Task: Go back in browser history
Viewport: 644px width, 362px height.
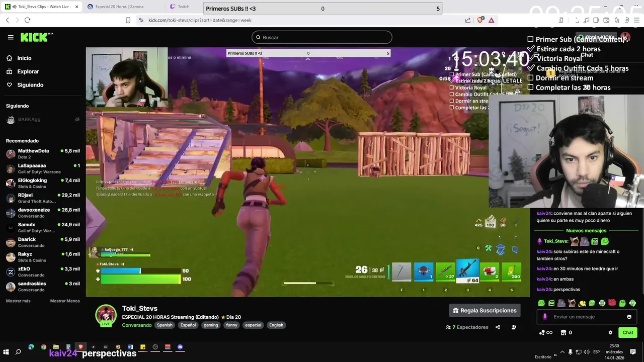Action: [x=8, y=20]
